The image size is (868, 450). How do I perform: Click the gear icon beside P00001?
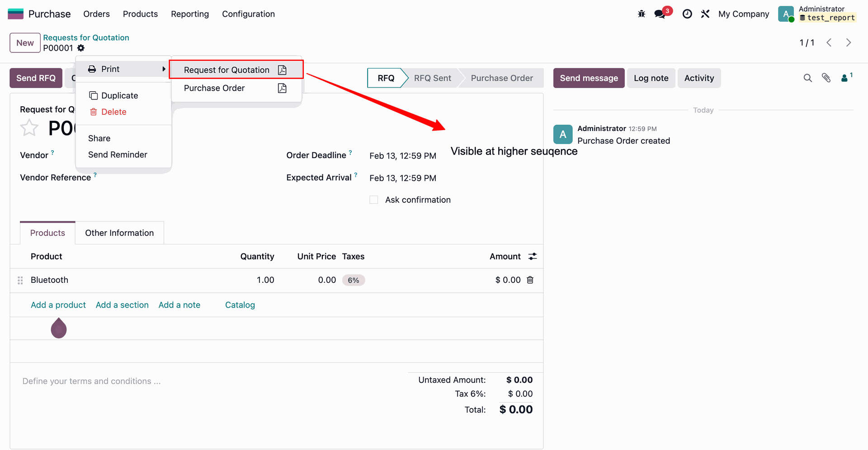click(81, 48)
